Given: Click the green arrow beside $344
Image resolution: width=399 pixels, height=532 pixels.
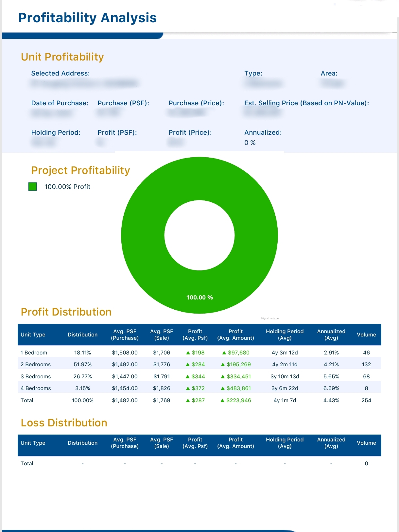Looking at the screenshot, I should pos(188,377).
